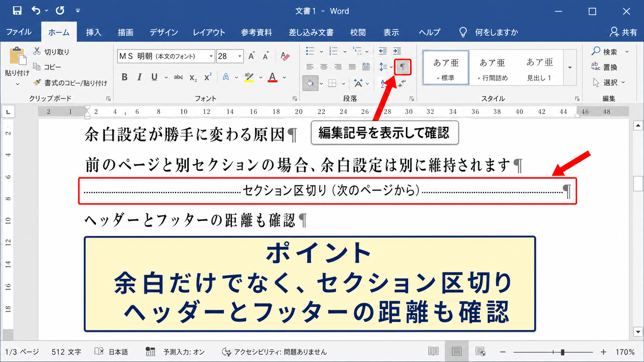This screenshot has height=362, width=644.
Task: Open paragraph settings dialog launcher
Action: [412, 99]
